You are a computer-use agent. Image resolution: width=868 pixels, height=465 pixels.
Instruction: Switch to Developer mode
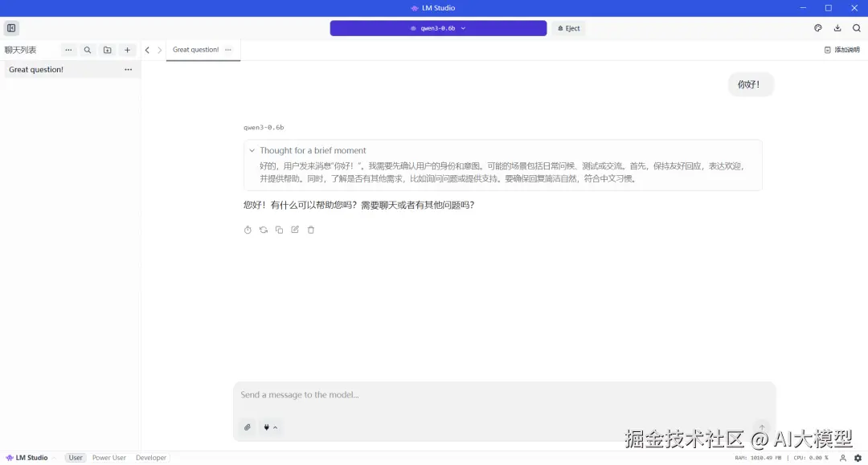click(151, 458)
